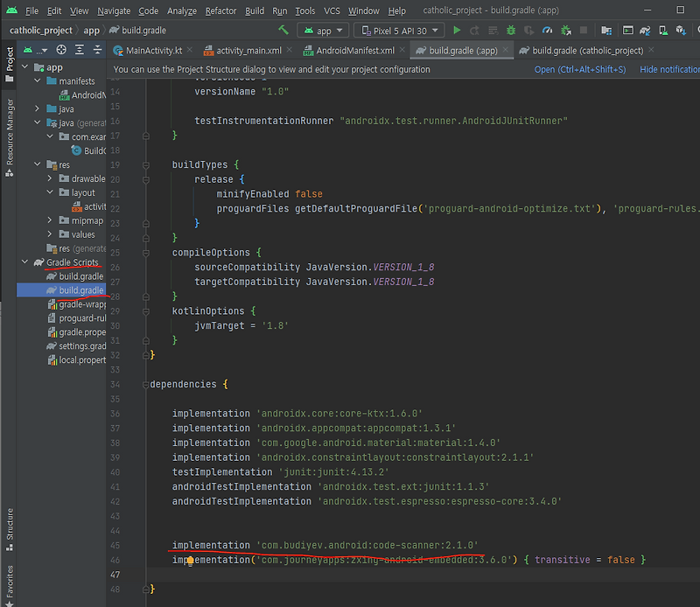The width and height of the screenshot is (700, 607).
Task: Open the app run configuration dropdown
Action: pos(324,29)
